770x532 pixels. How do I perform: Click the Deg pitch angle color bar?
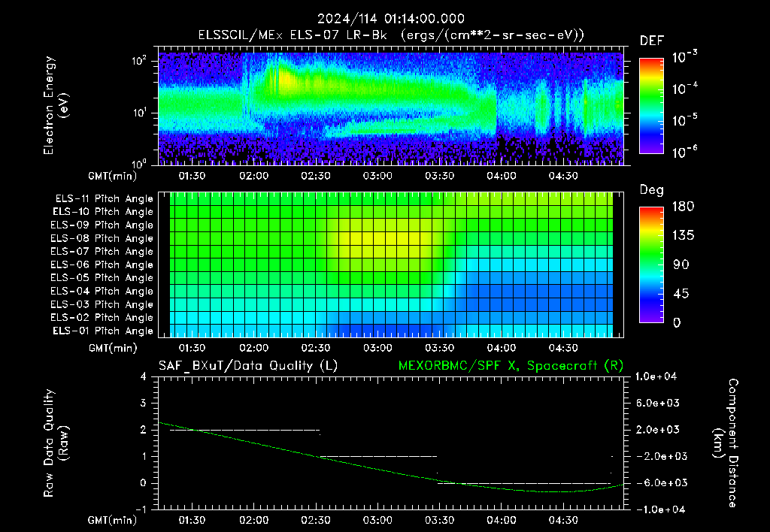(651, 264)
